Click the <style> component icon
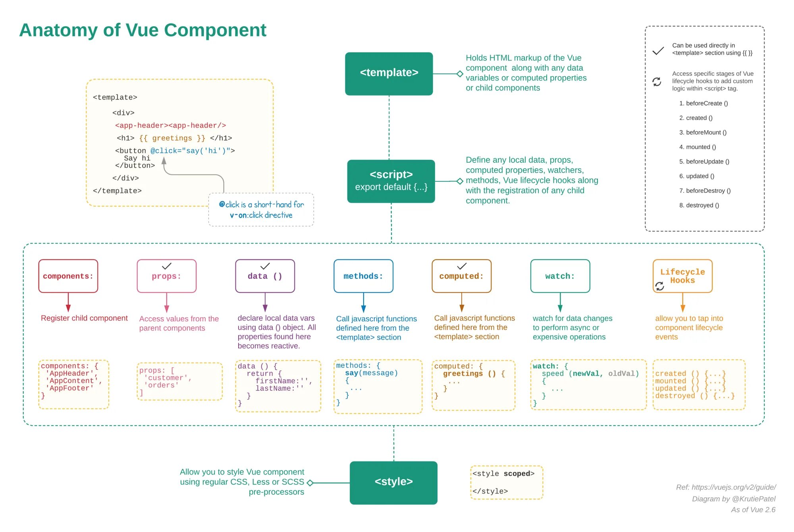Screen dimensions: 794x532 pos(393,483)
